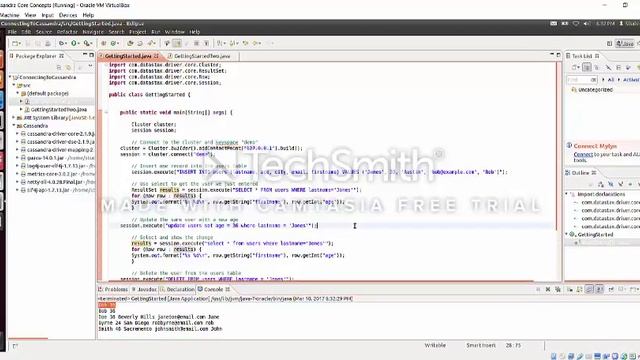640x360 pixels.
Task: Toggle Scroll Lock in the Console toolbar
Action: [x=579, y=289]
